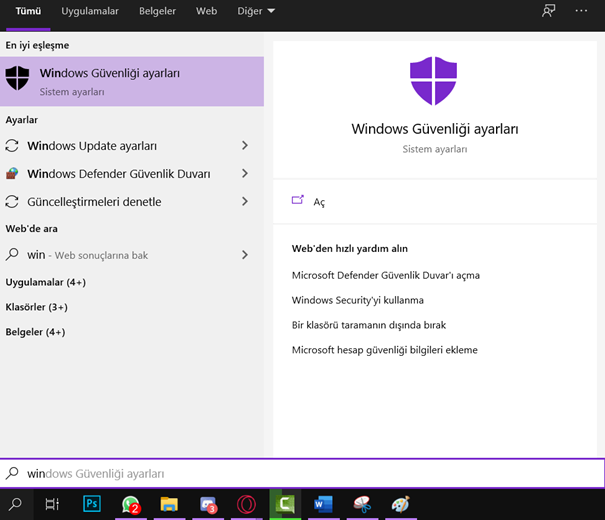The width and height of the screenshot is (605, 520).
Task: Expand Windows Update ayarları chevron
Action: 245,145
